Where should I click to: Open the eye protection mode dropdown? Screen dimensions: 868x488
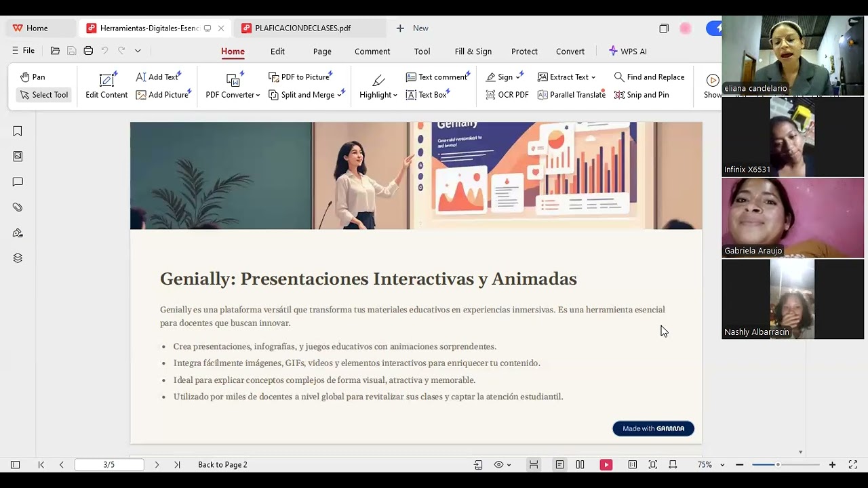503,465
